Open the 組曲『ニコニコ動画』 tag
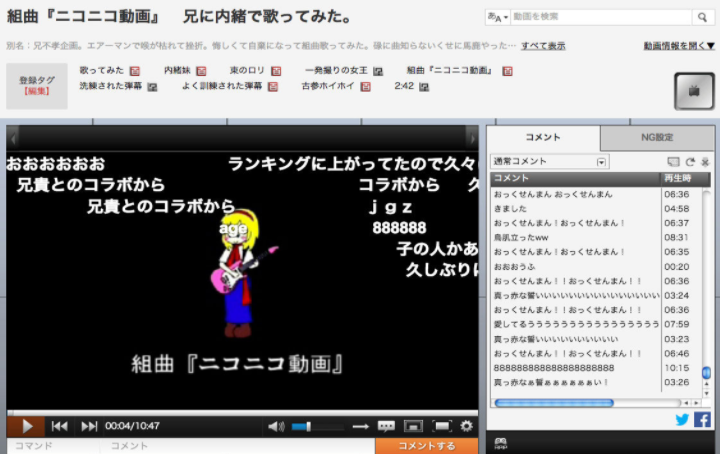This screenshot has width=720, height=454. 449,70
